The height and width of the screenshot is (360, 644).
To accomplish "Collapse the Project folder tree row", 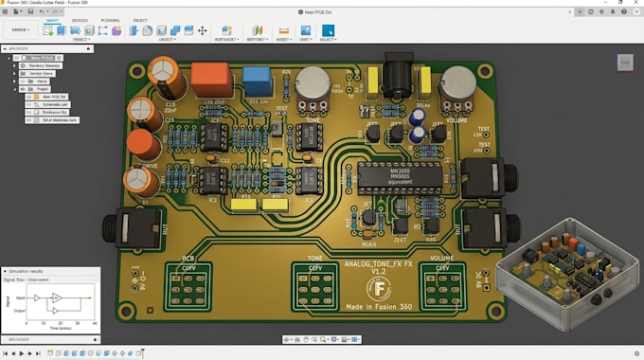I will click(14, 89).
